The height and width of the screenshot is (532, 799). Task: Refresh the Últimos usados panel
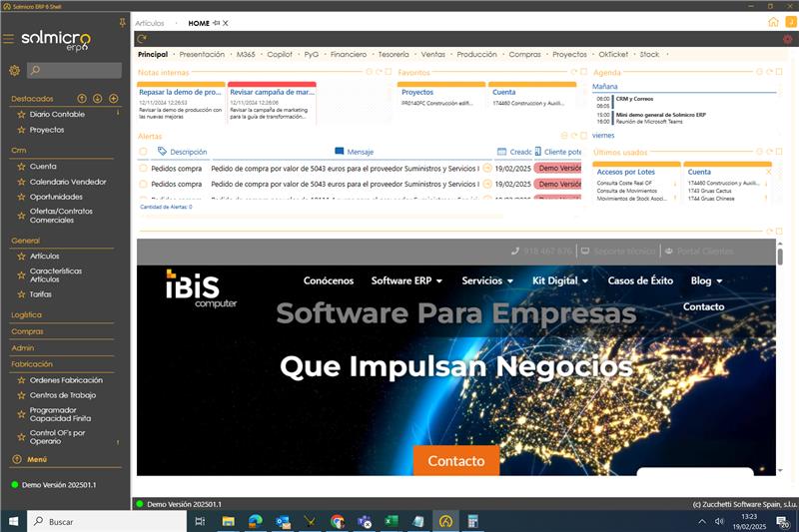tap(769, 152)
